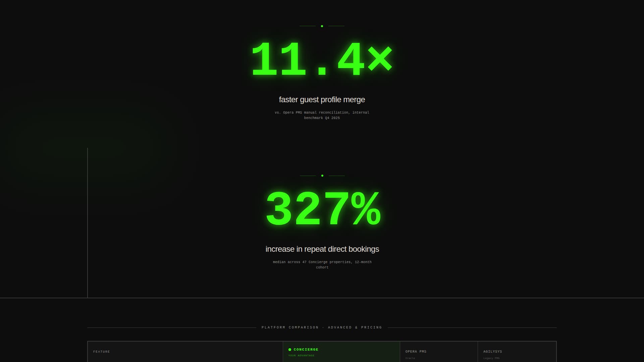Click the OPERA PMS column header
The width and height of the screenshot is (644, 362).
click(416, 352)
